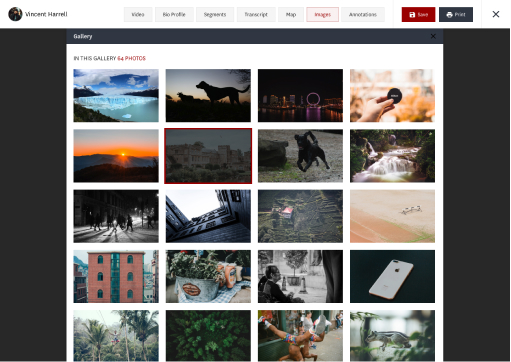Click Vincent Harrell's profile avatar
511x362 pixels.
(15, 14)
